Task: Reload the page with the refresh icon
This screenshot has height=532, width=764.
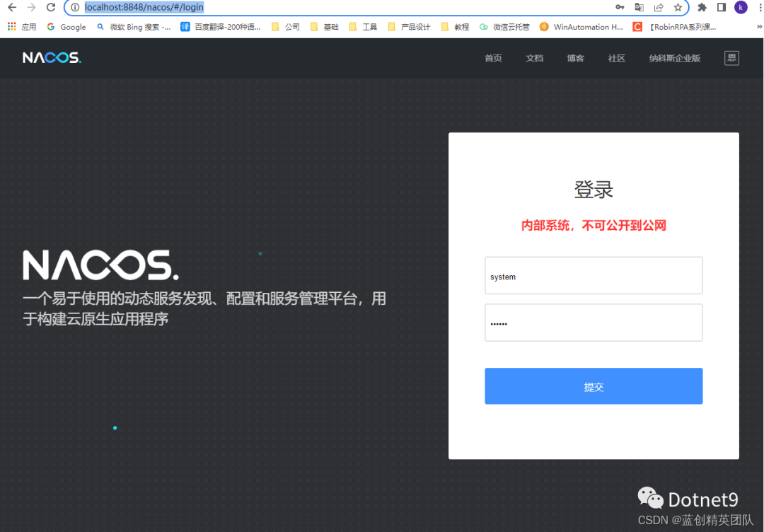Action: [x=51, y=7]
